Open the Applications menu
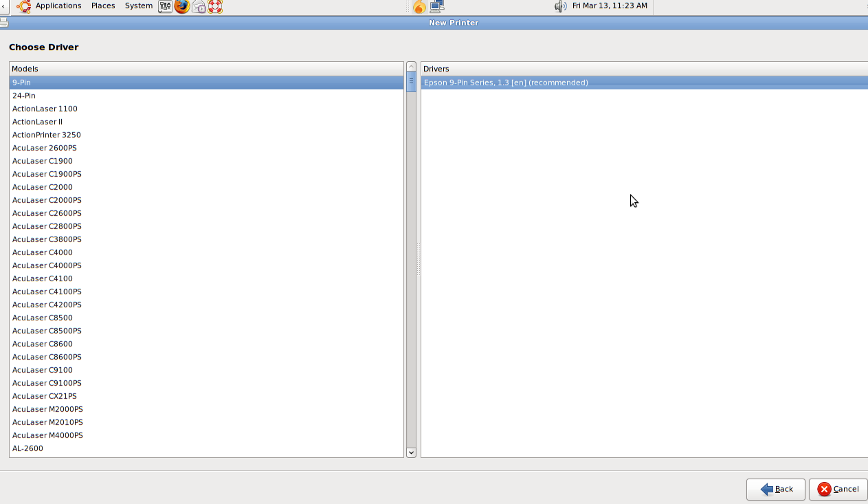Viewport: 868px width, 504px height. pos(58,6)
